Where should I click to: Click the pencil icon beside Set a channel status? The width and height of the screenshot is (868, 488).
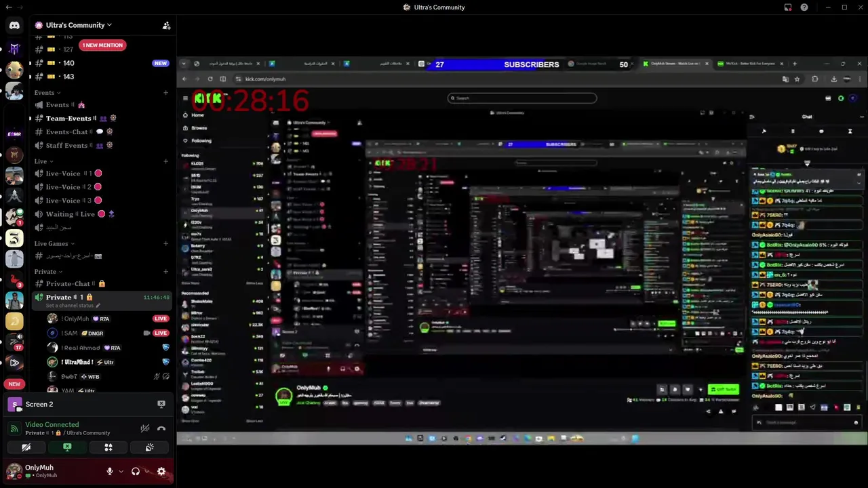[98, 306]
